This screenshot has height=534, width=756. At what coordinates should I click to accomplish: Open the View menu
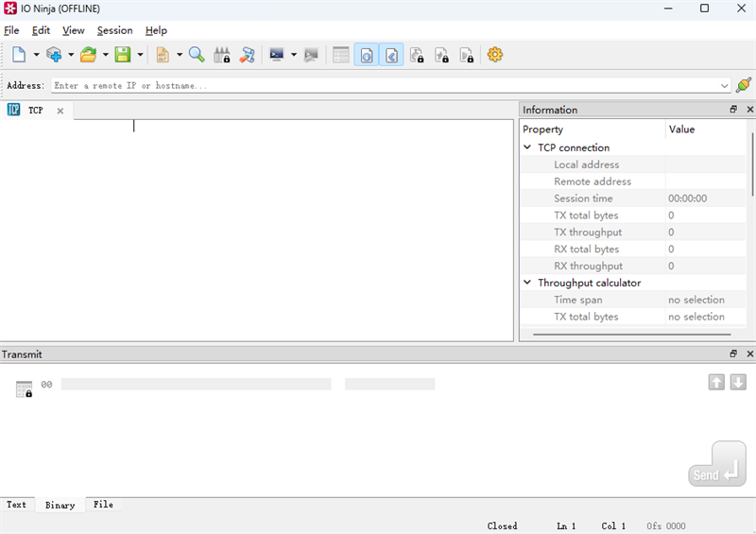click(x=74, y=30)
